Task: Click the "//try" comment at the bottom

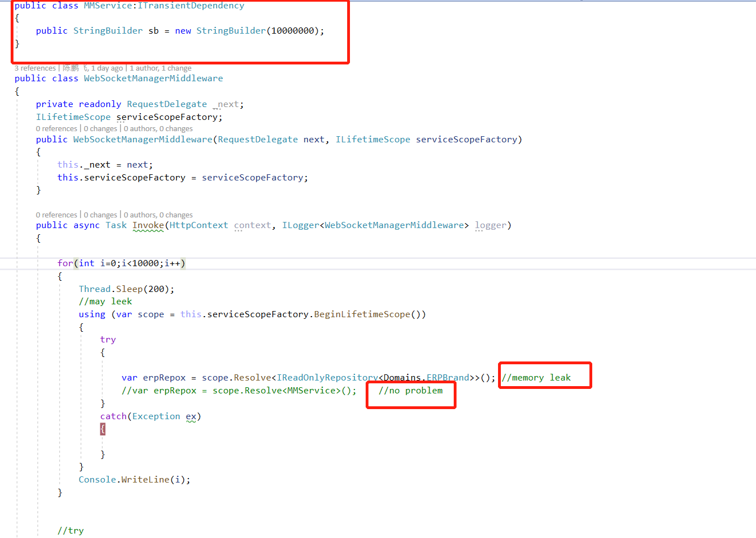Action: (71, 530)
